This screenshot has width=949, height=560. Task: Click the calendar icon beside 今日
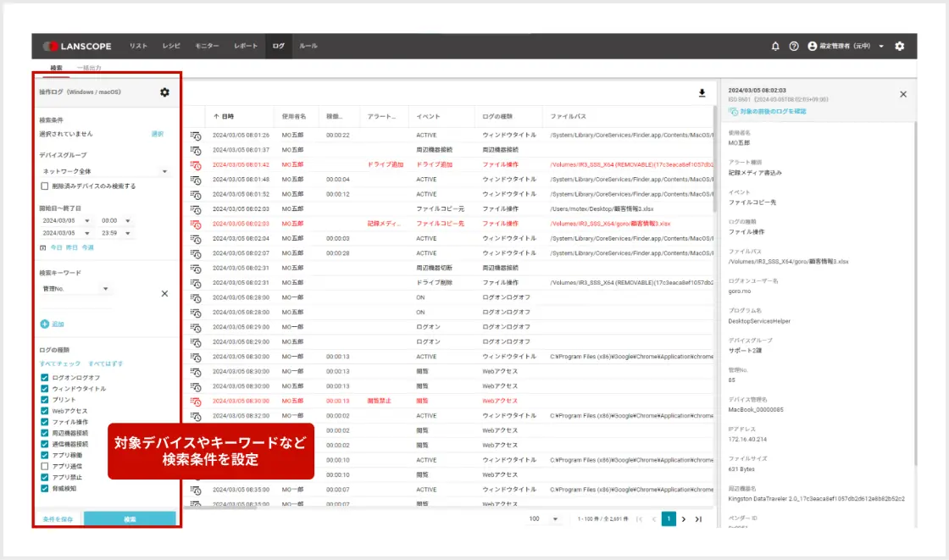[x=43, y=247]
